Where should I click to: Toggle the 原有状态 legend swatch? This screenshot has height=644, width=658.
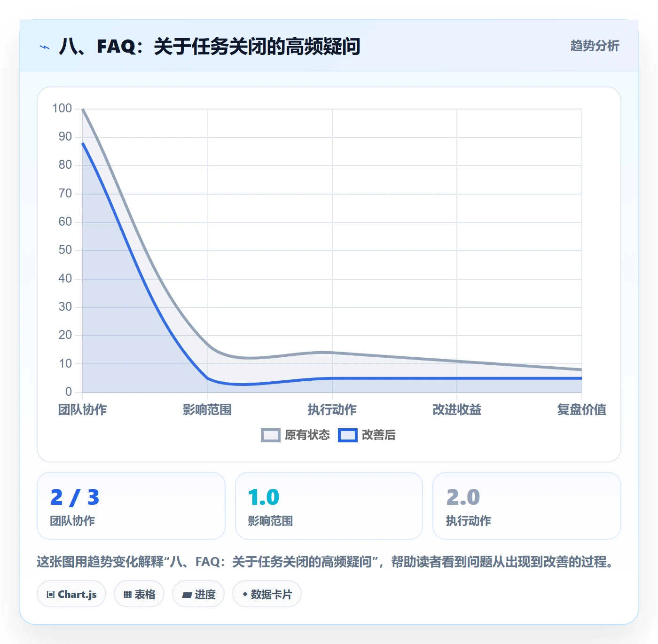(270, 435)
